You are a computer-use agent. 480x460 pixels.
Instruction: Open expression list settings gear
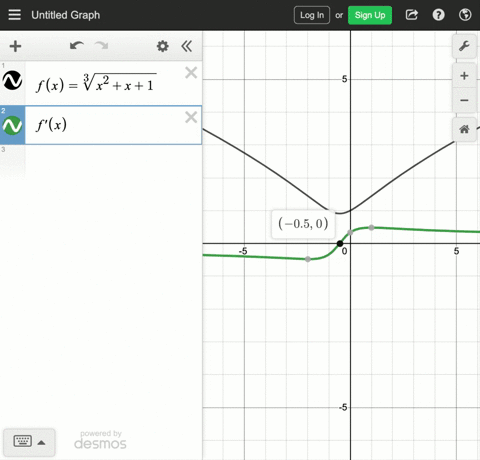click(162, 46)
